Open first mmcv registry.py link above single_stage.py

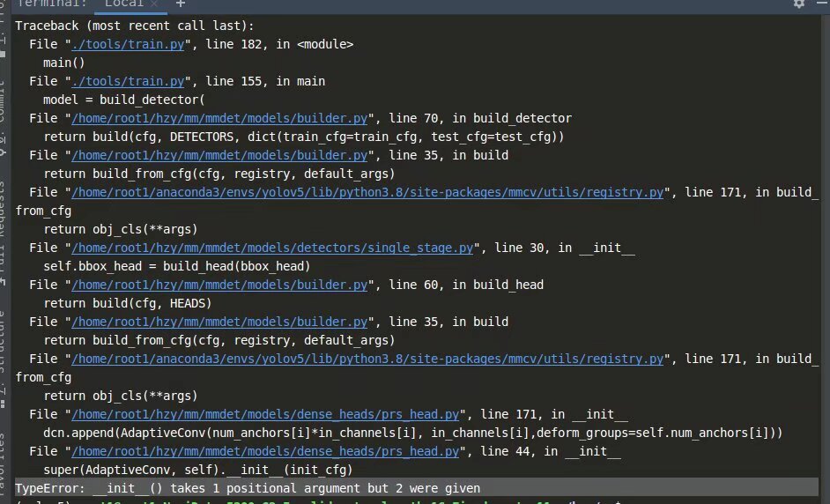(x=367, y=193)
